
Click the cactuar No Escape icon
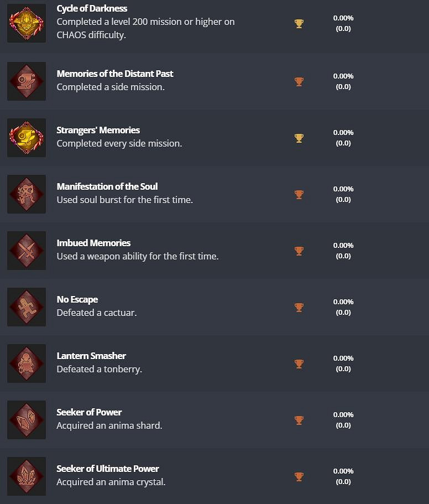(27, 307)
